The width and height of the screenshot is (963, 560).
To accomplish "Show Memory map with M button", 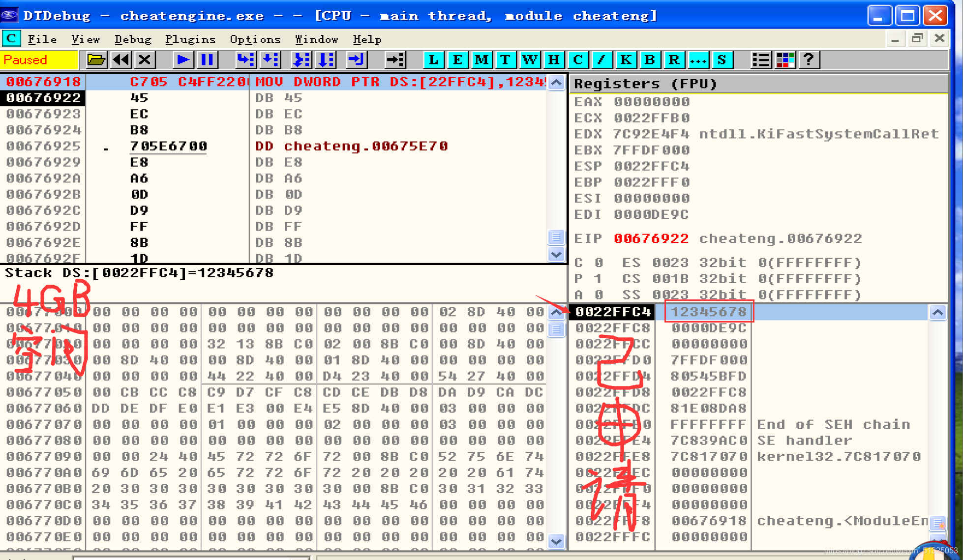I will click(x=481, y=60).
